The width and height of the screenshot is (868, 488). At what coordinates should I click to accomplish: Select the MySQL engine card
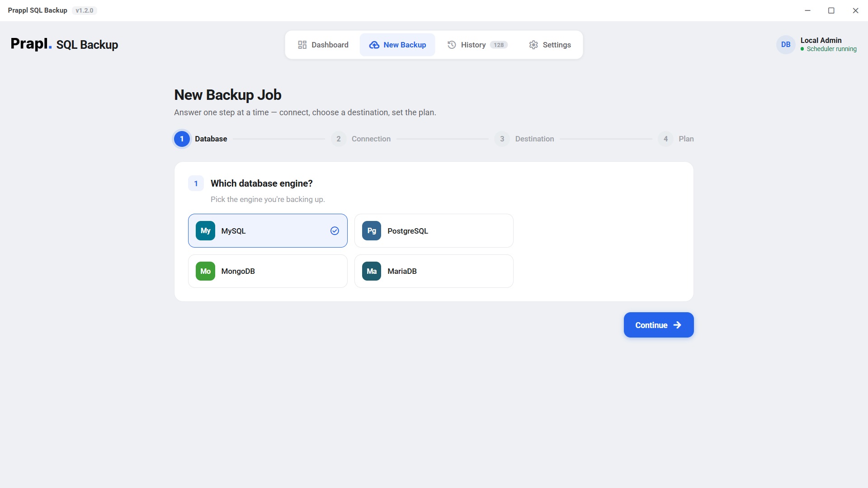[x=268, y=230]
